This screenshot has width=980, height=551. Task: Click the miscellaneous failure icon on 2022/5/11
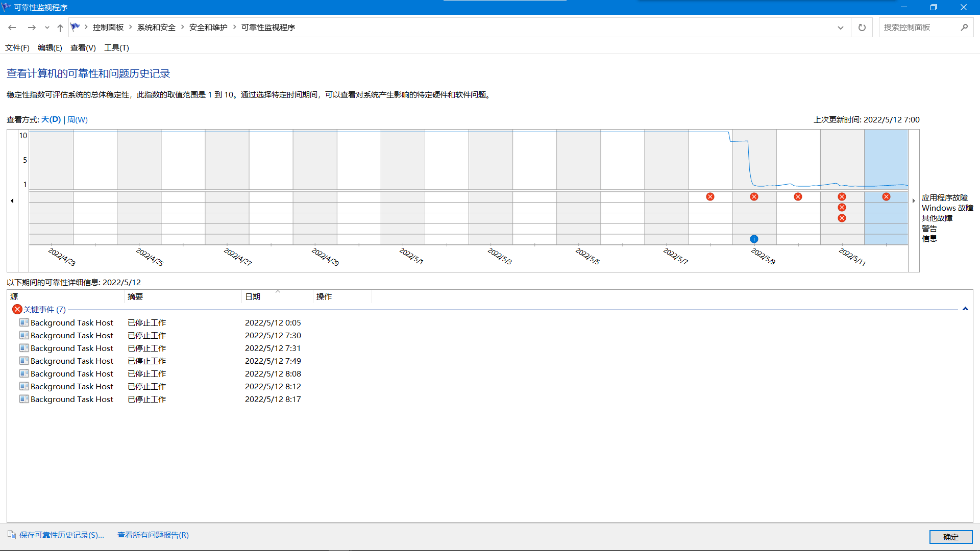(842, 218)
